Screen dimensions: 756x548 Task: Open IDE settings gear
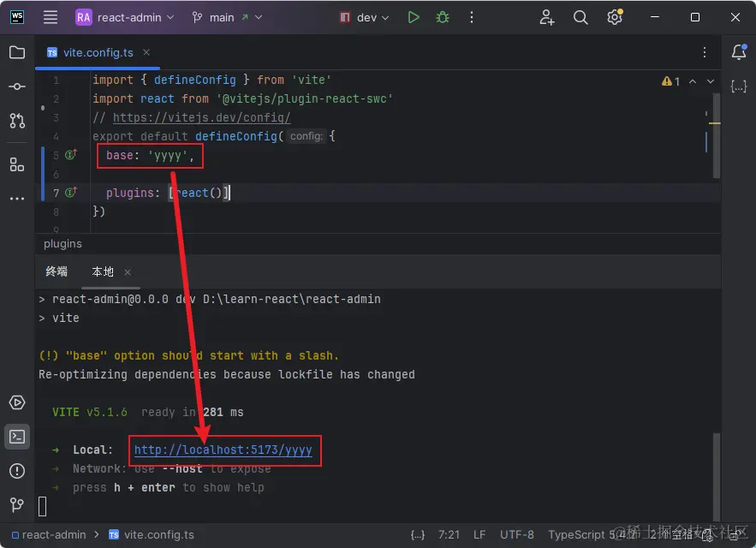coord(614,17)
